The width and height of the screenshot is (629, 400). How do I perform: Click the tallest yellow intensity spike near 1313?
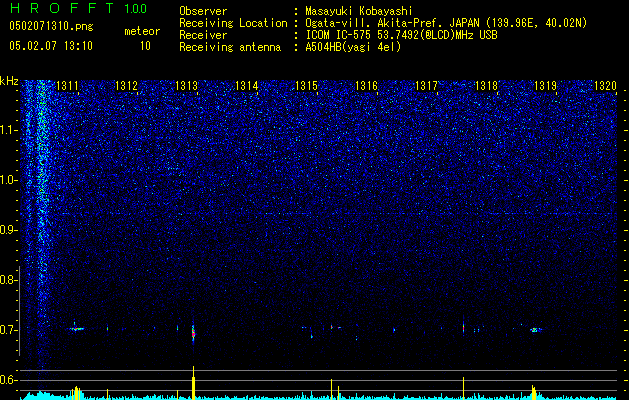click(x=193, y=383)
